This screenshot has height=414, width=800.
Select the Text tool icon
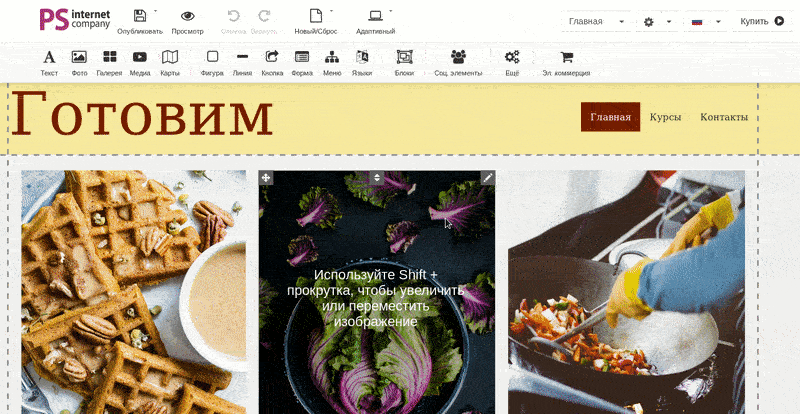49,58
